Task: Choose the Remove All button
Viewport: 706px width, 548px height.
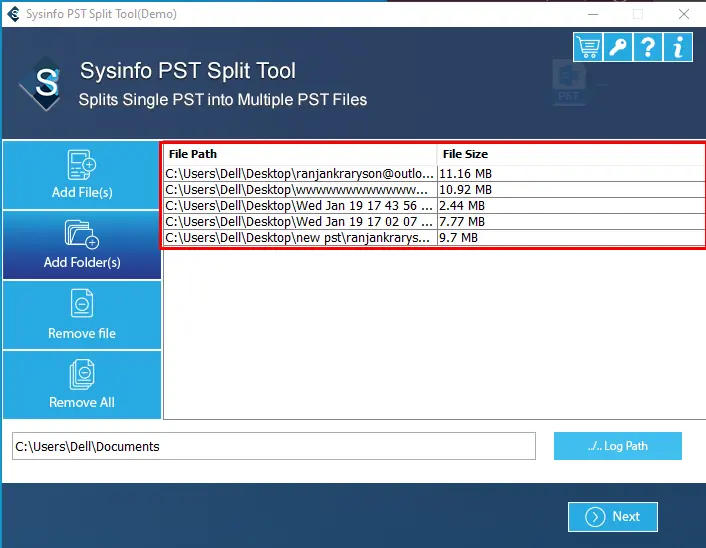Action: [x=82, y=385]
